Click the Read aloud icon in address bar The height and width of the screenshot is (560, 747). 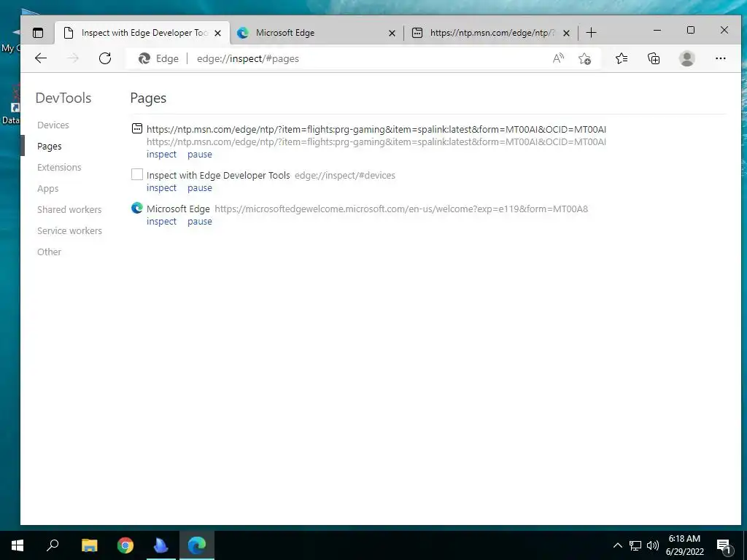click(x=558, y=58)
